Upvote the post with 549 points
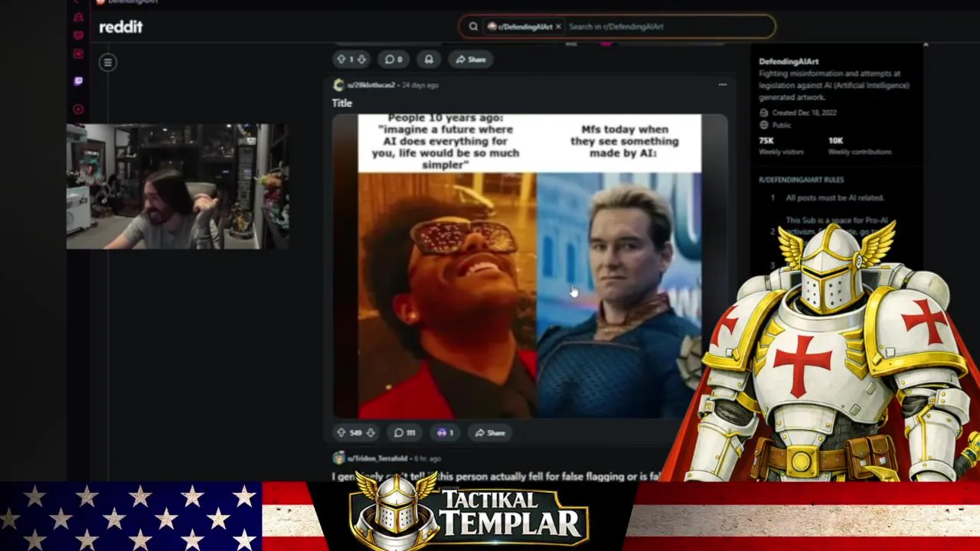 click(341, 432)
